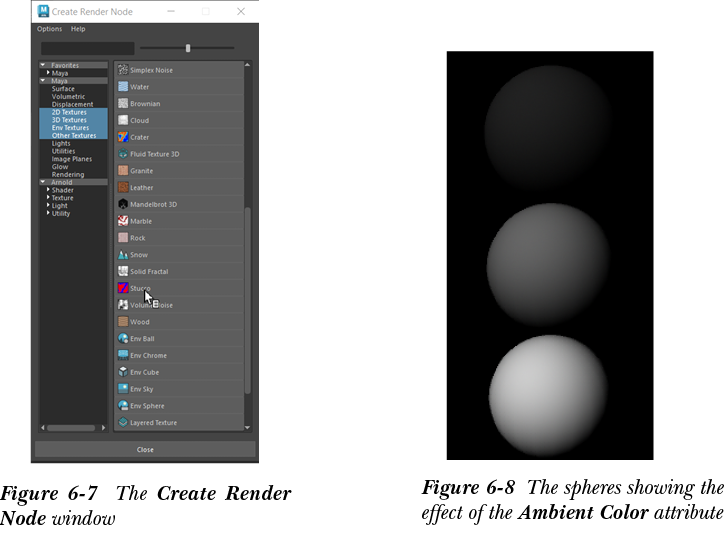This screenshot has height=534, width=727.
Task: Expand Maya under Favorites
Action: [x=48, y=73]
